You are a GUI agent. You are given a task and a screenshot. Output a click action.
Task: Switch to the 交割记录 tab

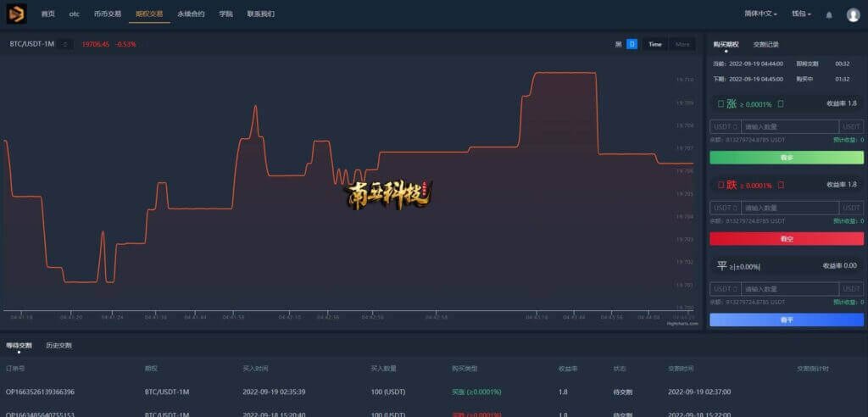coord(765,44)
